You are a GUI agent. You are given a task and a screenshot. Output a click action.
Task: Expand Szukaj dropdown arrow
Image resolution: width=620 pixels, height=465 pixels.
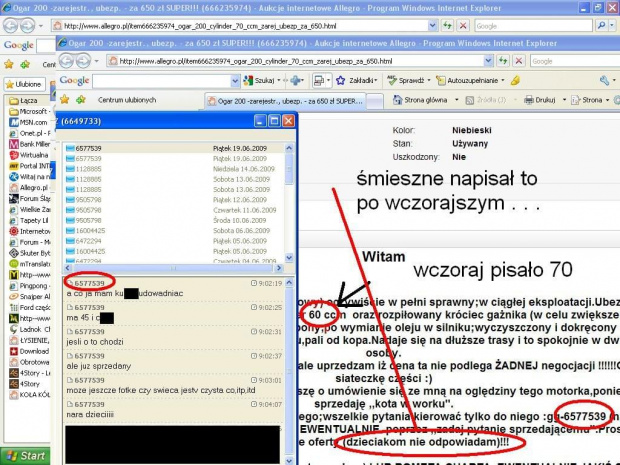tap(279, 81)
